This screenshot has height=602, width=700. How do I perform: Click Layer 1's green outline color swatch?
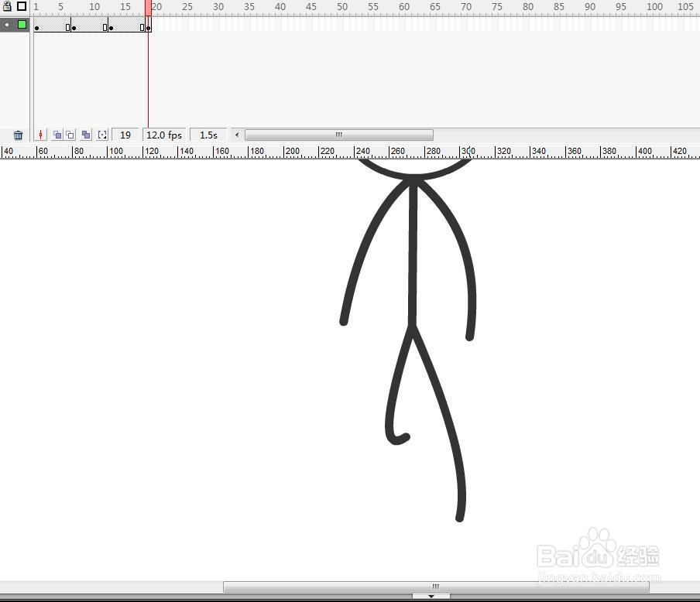[22, 24]
